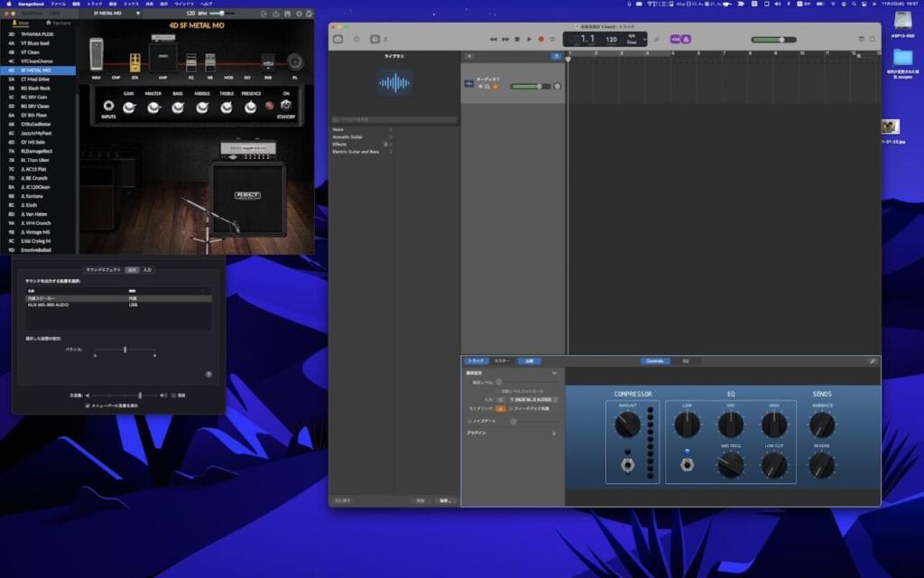Image resolution: width=924 pixels, height=578 pixels.
Task: Select the WAH pedal in signal chain
Action: [96, 54]
